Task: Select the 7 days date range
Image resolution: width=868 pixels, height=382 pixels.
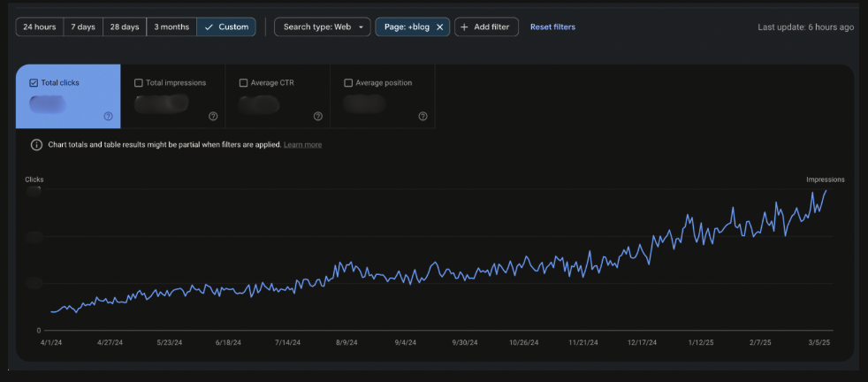Action: coord(83,27)
